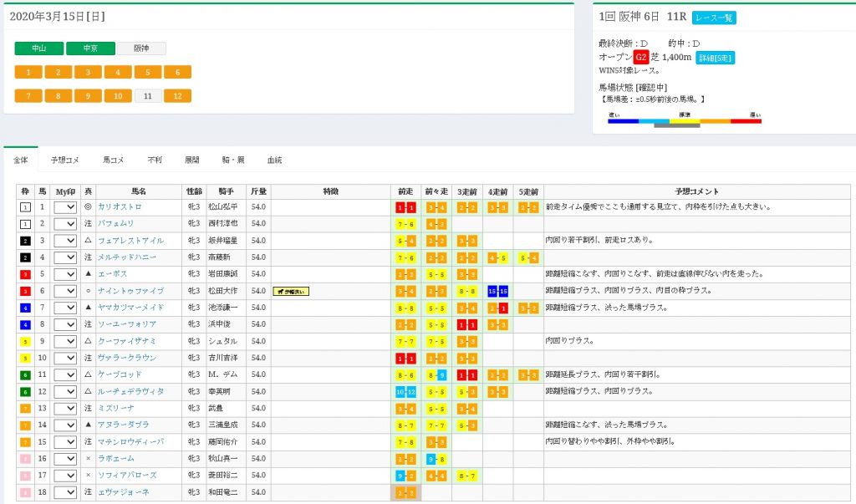856x504 pixels.
Task: Open the レース一覧 race list button
Action: 714,18
